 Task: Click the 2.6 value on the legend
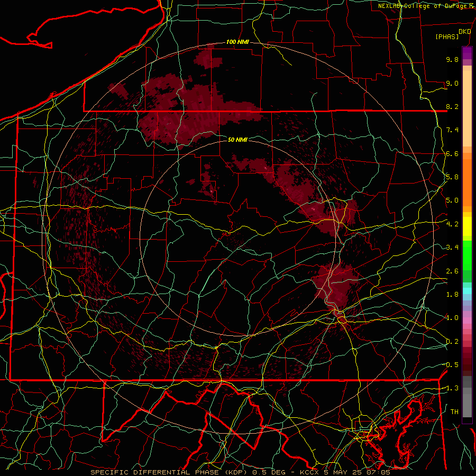(452, 271)
